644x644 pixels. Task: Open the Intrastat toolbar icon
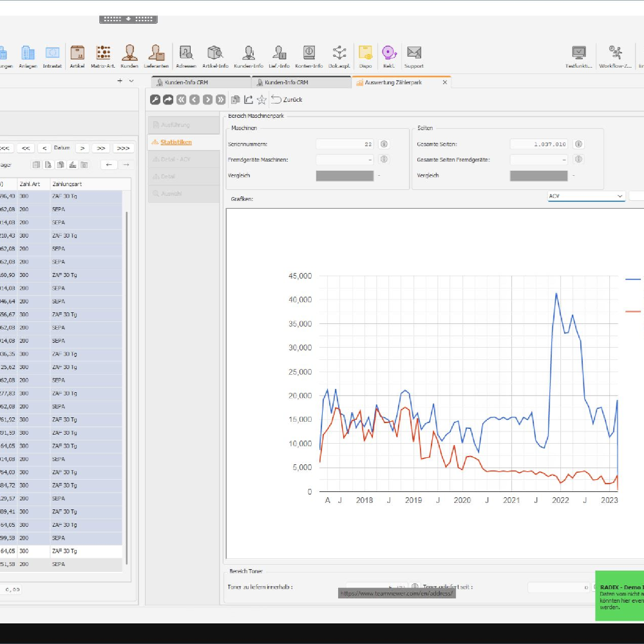pyautogui.click(x=52, y=56)
